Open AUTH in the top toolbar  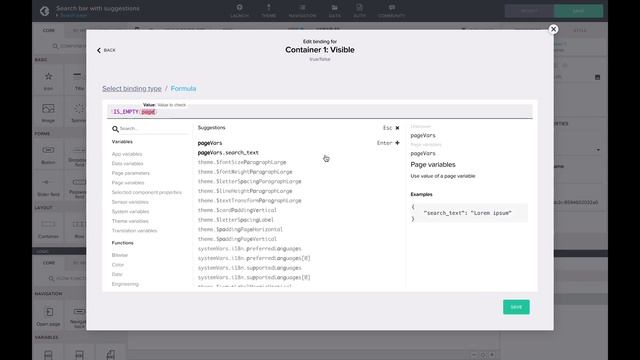click(x=359, y=11)
